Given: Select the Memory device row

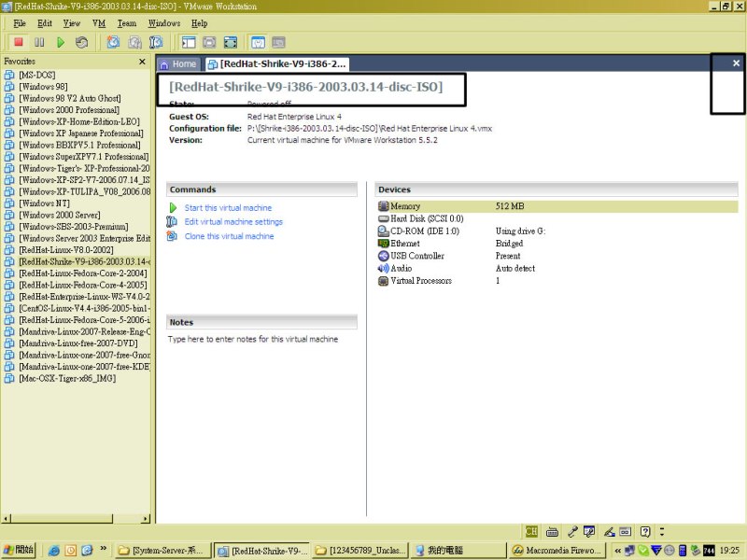Looking at the screenshot, I should (557, 206).
